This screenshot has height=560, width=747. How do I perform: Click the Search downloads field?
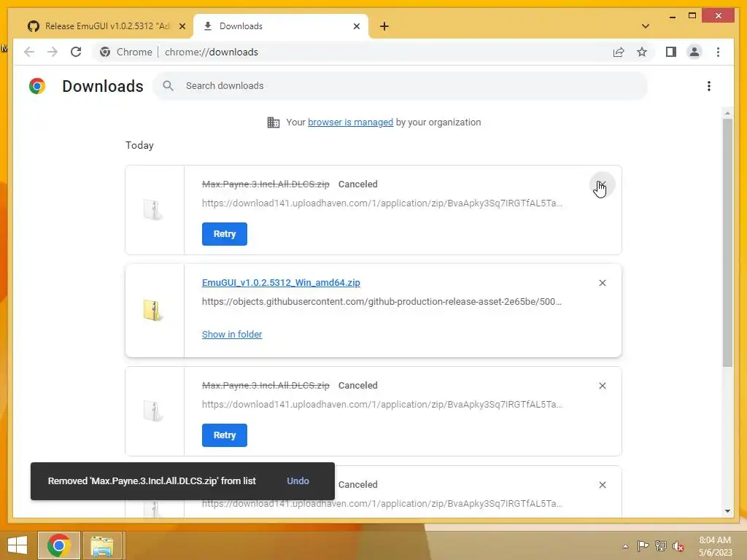(x=400, y=86)
